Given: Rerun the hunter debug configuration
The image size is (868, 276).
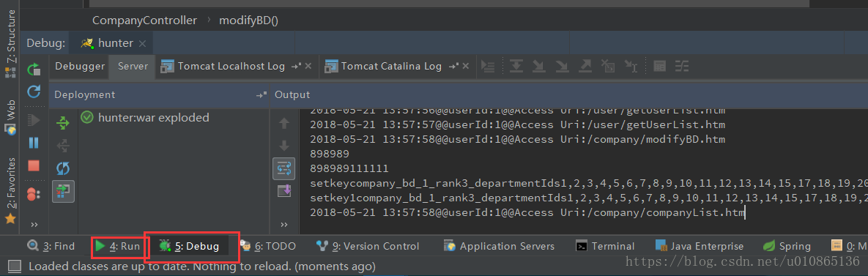Looking at the screenshot, I should tap(34, 69).
